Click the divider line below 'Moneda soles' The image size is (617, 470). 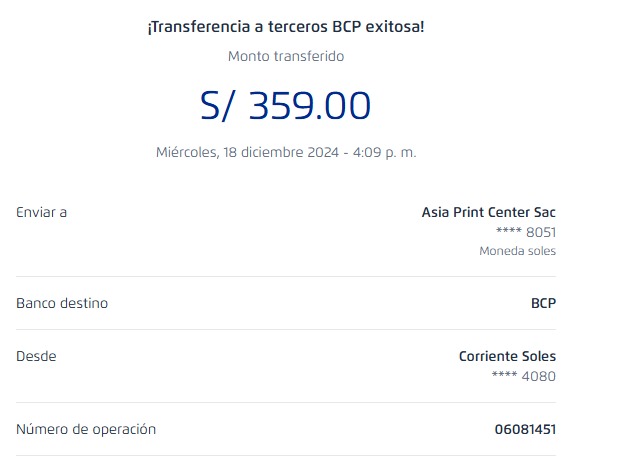pos(285,276)
